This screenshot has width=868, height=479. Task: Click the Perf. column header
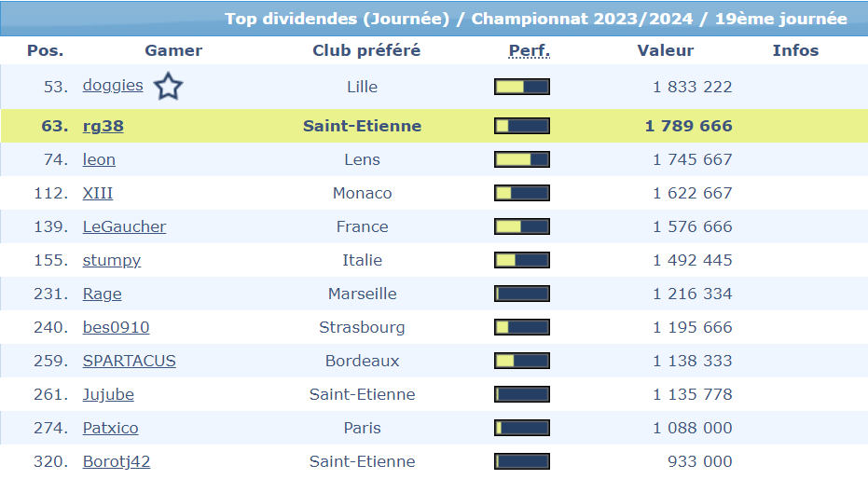click(x=530, y=50)
